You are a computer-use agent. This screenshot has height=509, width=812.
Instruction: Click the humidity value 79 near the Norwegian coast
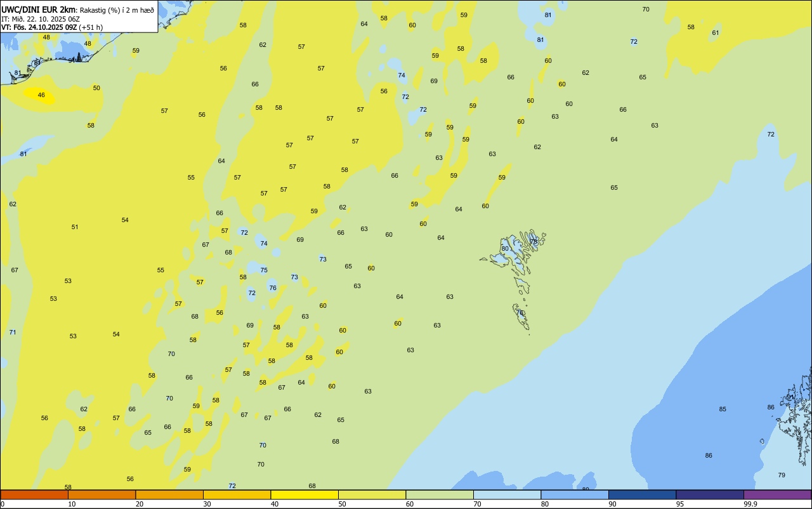point(782,475)
